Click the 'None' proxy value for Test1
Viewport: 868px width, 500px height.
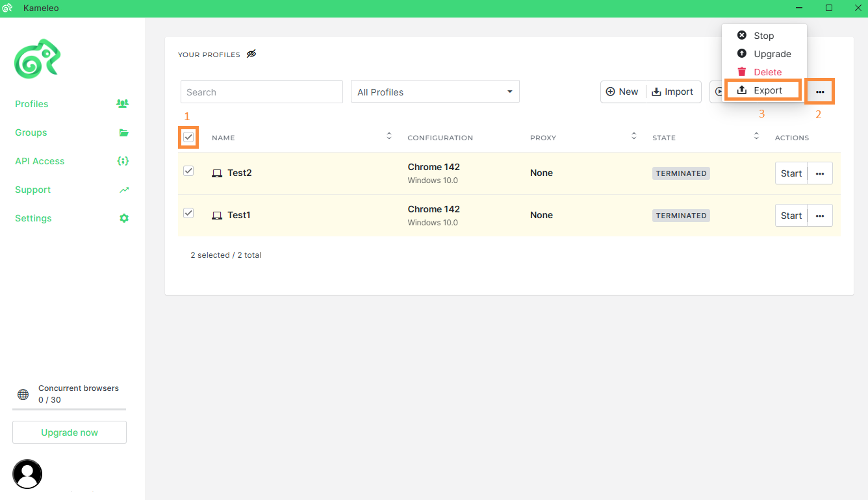coord(541,215)
